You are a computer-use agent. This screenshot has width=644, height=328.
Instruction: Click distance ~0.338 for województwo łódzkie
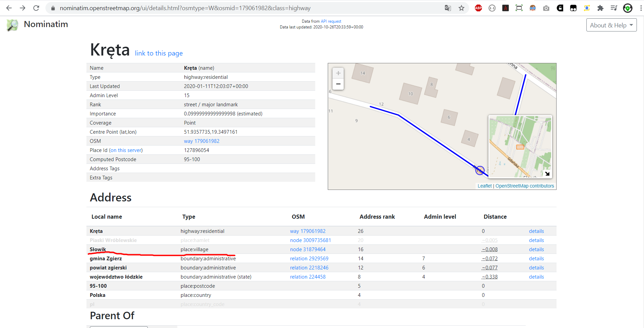(x=490, y=277)
